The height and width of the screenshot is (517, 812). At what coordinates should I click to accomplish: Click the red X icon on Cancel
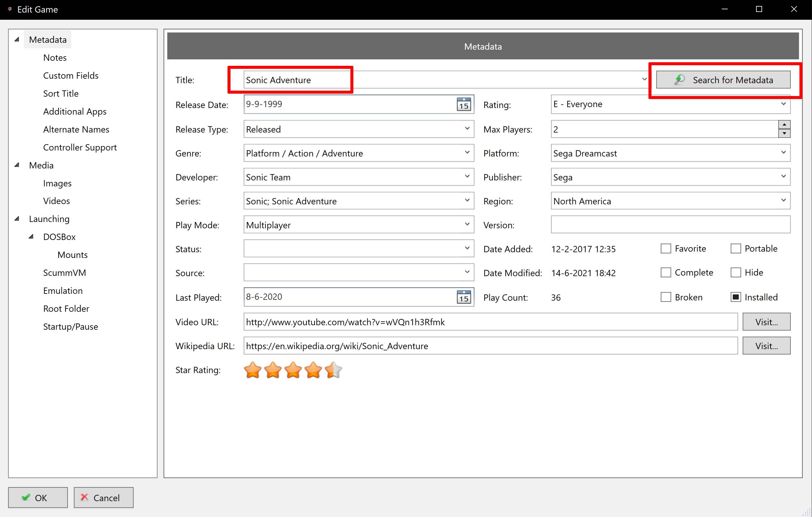(84, 497)
